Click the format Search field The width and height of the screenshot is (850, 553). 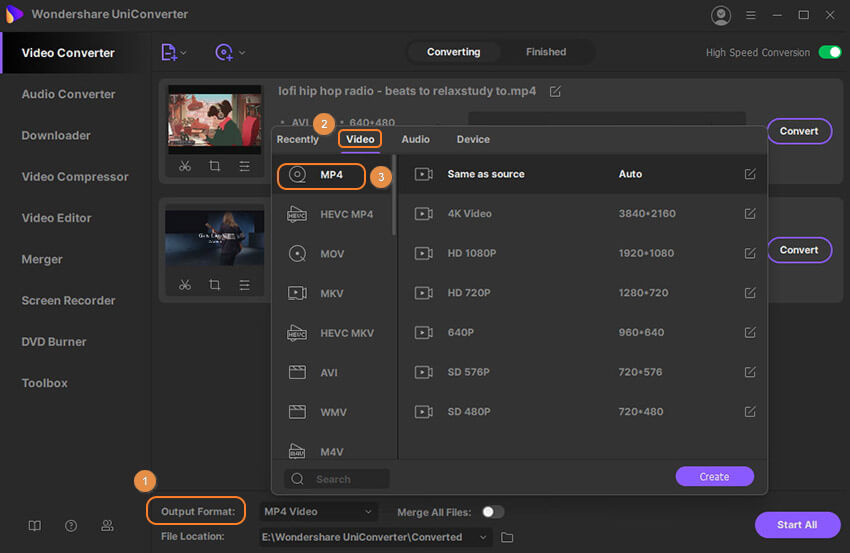tap(337, 479)
